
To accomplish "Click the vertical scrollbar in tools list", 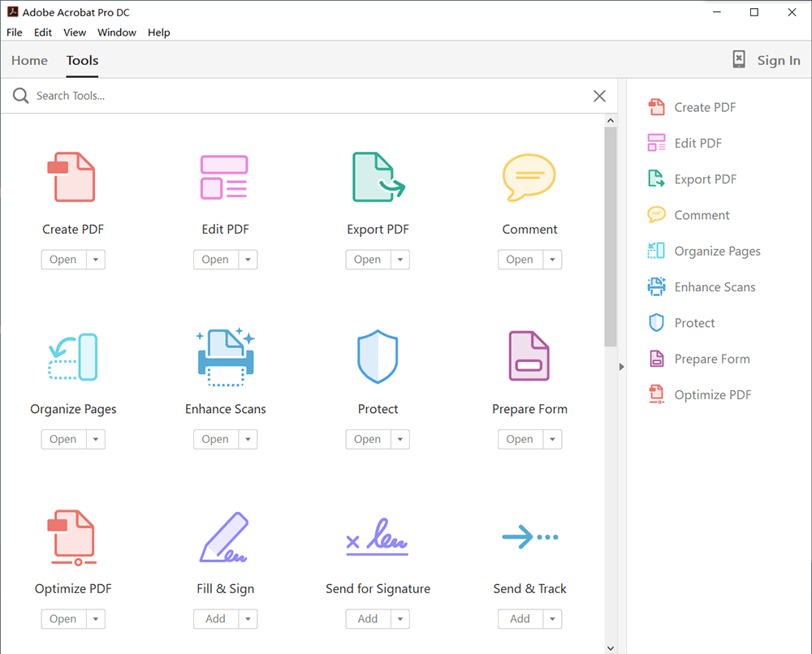I will (x=610, y=237).
